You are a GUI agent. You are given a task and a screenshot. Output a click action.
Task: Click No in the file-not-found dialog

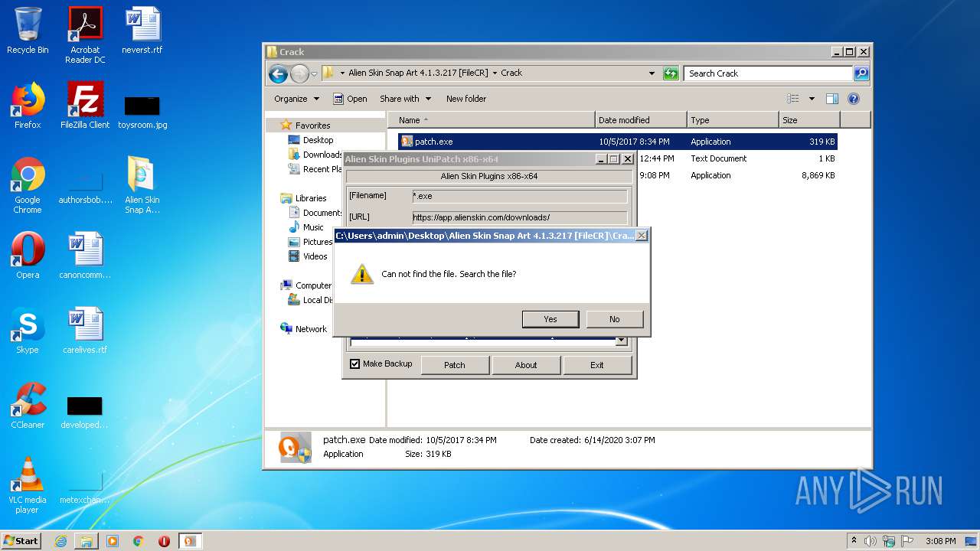[x=614, y=319]
